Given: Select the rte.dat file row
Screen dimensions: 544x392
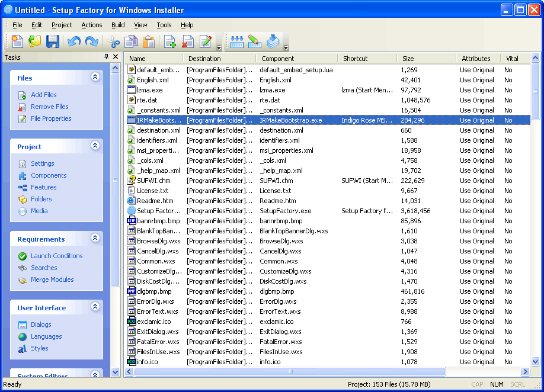Looking at the screenshot, I should (x=328, y=100).
